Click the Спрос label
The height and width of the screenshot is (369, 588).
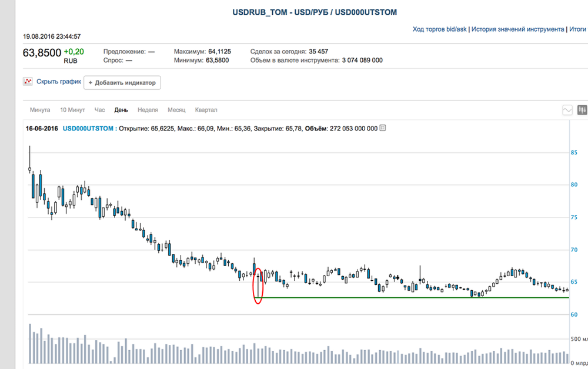[113, 61]
